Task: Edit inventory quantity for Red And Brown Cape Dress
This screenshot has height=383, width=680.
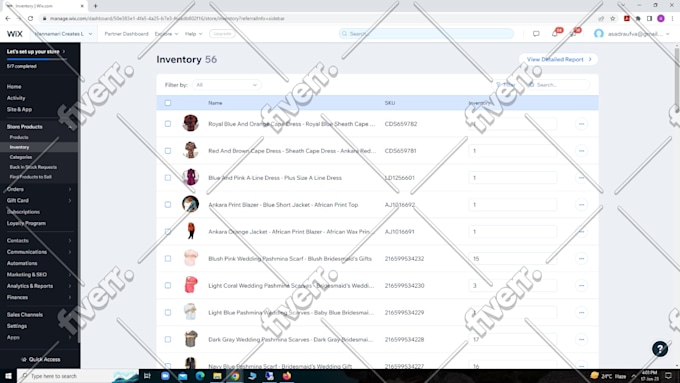Action: coord(513,151)
